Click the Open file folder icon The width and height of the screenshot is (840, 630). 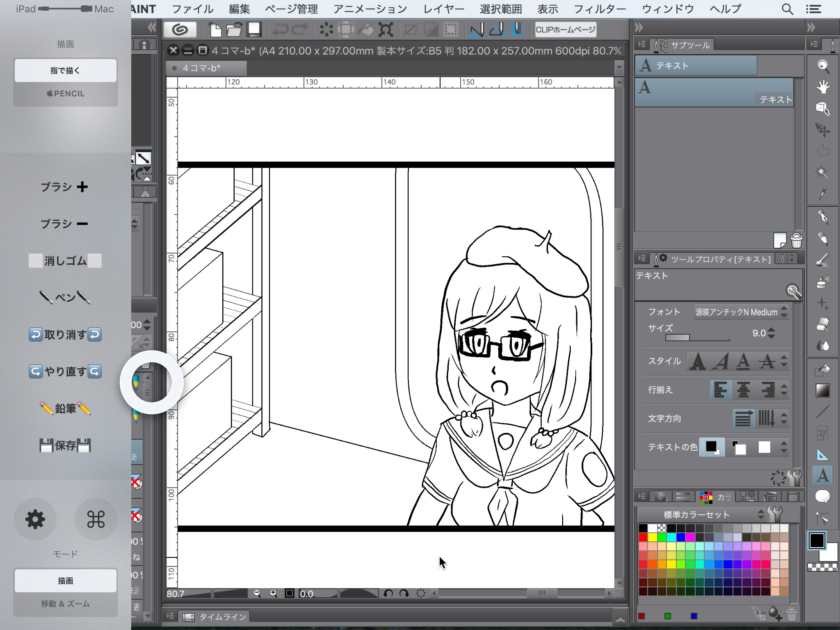[x=234, y=30]
